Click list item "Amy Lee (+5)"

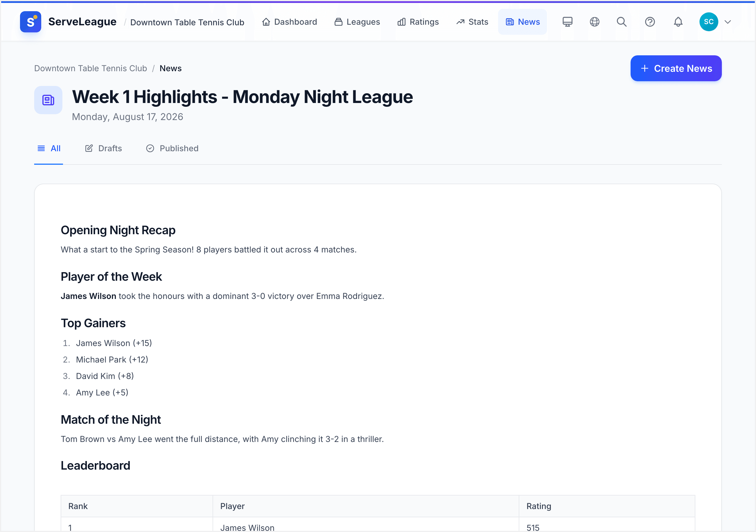pyautogui.click(x=102, y=393)
